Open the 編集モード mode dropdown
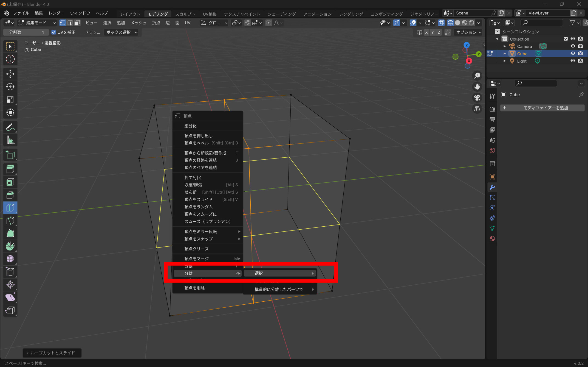Viewport: 588px width, 367px height. pos(37,23)
